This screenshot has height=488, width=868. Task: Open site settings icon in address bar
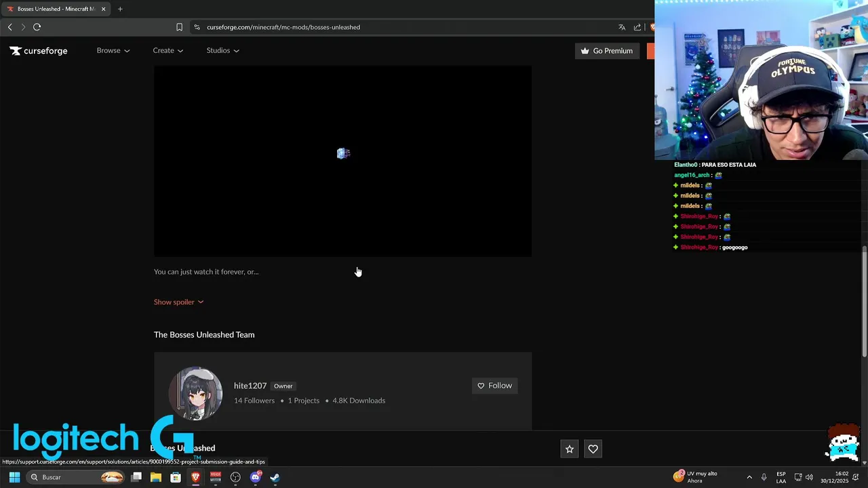click(x=197, y=27)
